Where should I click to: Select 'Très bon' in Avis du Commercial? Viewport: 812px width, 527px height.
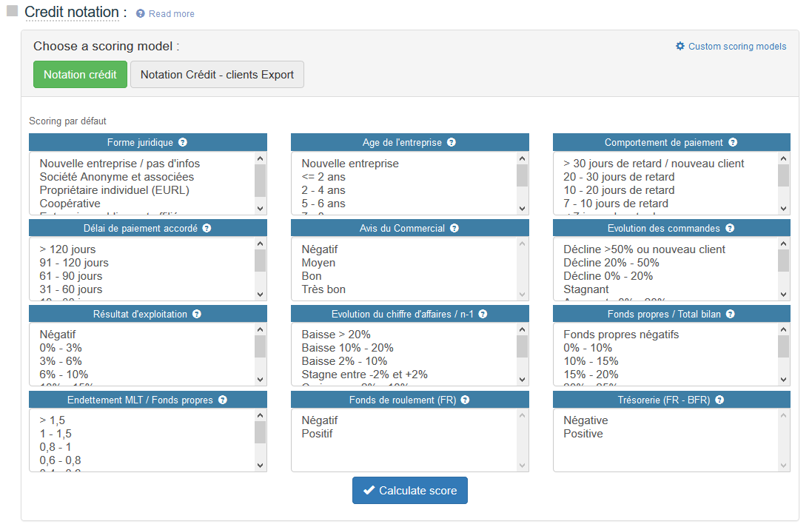coord(323,289)
